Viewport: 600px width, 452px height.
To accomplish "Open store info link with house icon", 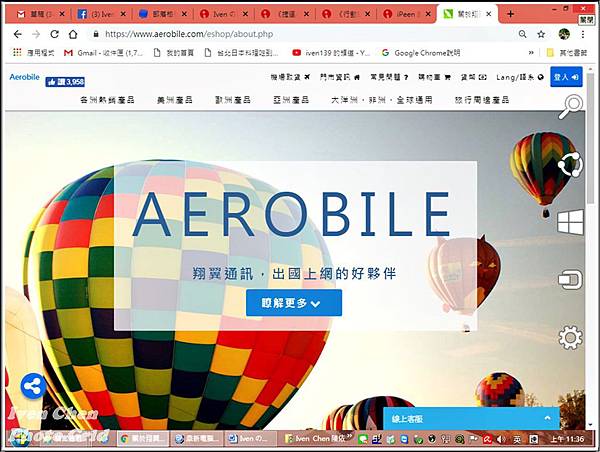I will click(340, 77).
